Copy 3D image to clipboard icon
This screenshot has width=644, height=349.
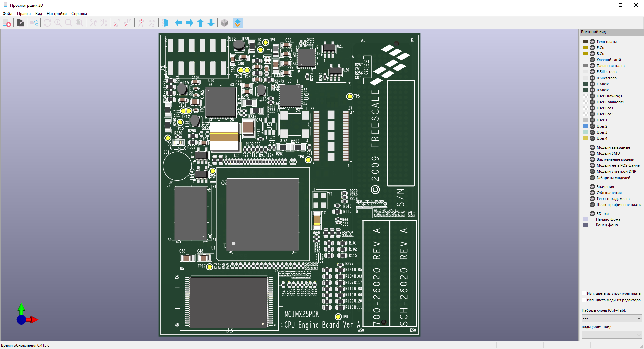[x=20, y=23]
